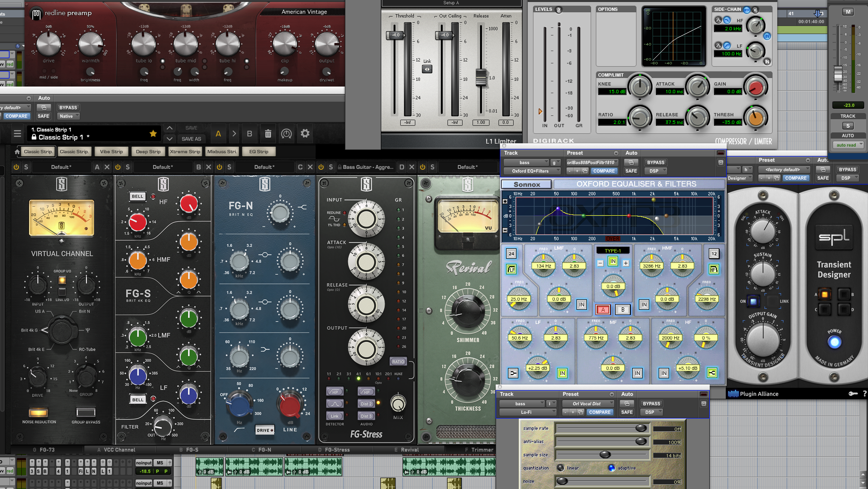Click SAVE AS in Slate Digital toolbar
Screen dimensions: 868x489
191,139
